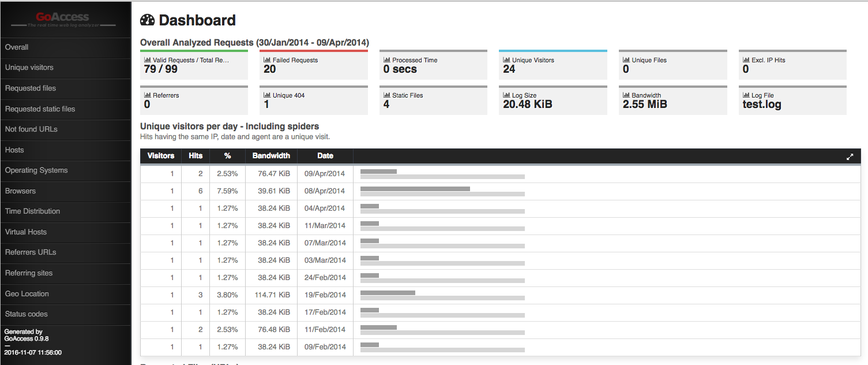This screenshot has width=868, height=365.
Task: Click the dashboard gauge icon beside the title
Action: 148,20
